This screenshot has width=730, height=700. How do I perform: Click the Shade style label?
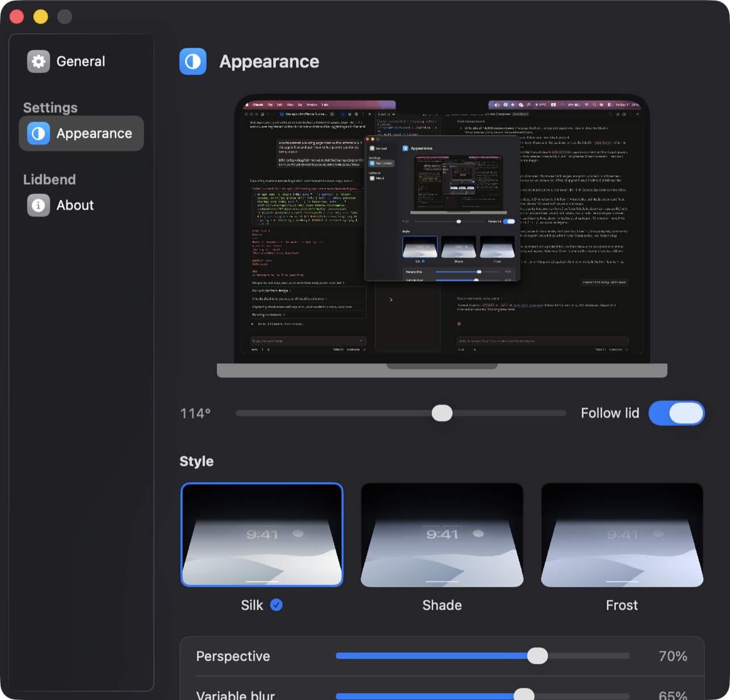click(x=442, y=605)
